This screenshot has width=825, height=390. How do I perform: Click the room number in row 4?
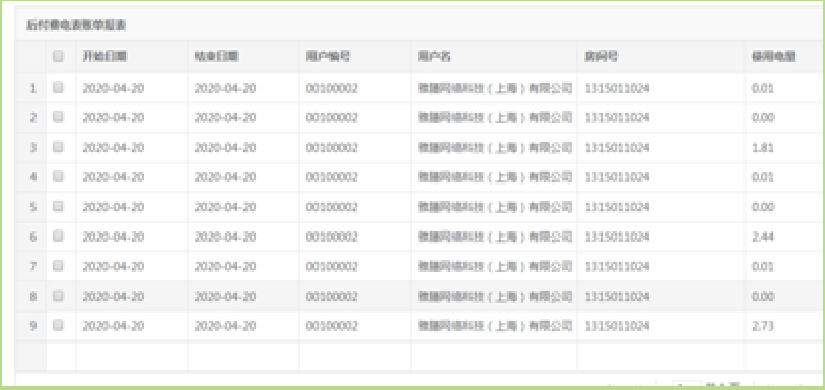pos(617,177)
